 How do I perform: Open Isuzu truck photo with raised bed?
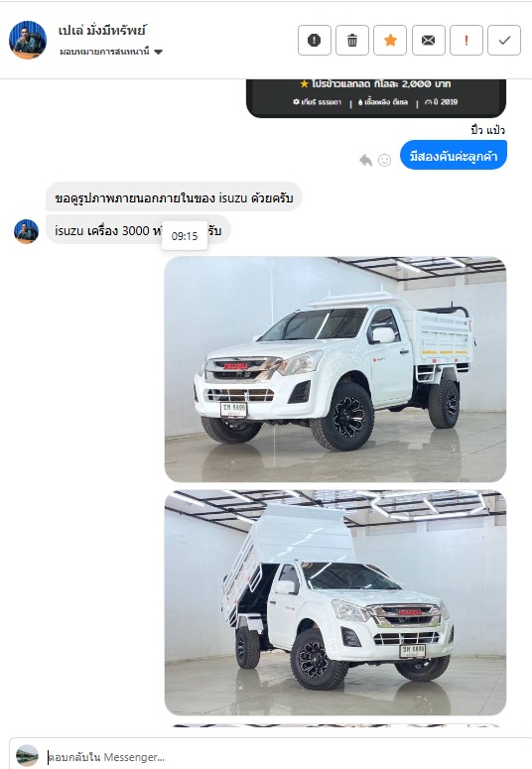coord(335,602)
